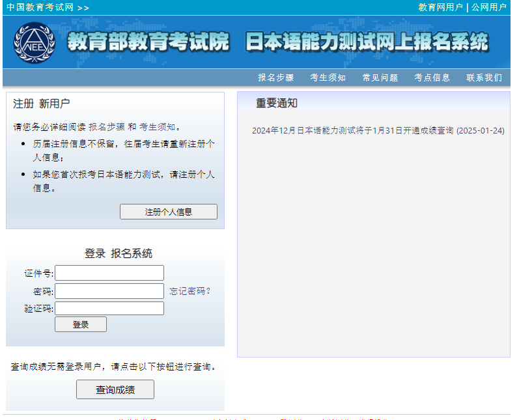Image resolution: width=519 pixels, height=420 pixels.
Task: Focus the 证件号 input field
Action: click(x=109, y=273)
